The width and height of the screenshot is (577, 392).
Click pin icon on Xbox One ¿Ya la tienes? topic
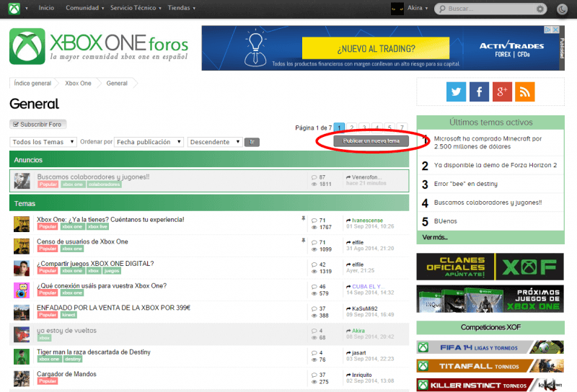pyautogui.click(x=303, y=218)
